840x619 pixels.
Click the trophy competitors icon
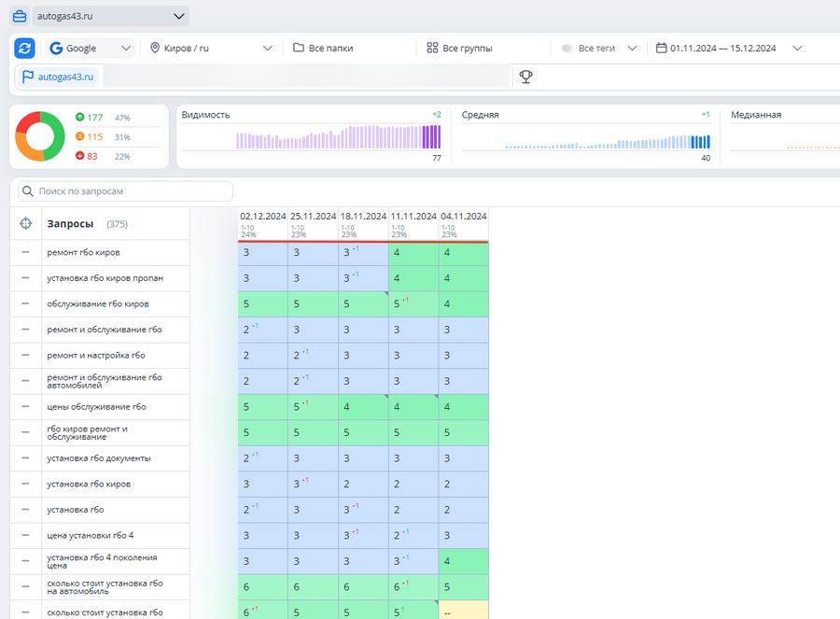point(526,77)
